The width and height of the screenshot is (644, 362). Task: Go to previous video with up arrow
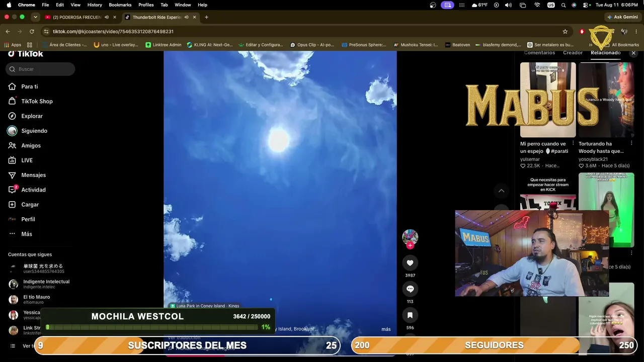pyautogui.click(x=501, y=191)
